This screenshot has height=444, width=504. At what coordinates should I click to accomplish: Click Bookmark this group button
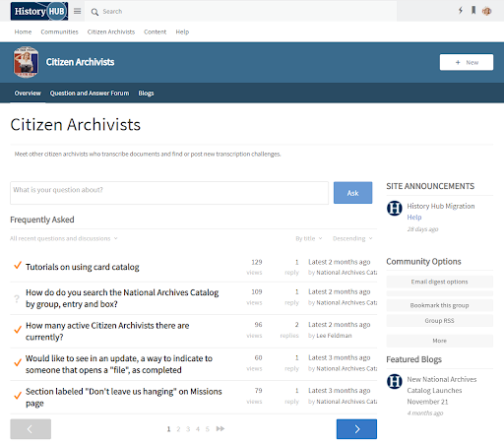click(439, 305)
